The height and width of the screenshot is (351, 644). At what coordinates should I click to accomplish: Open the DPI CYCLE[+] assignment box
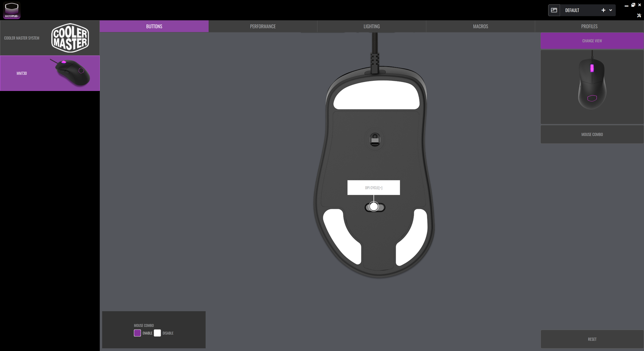[373, 188]
